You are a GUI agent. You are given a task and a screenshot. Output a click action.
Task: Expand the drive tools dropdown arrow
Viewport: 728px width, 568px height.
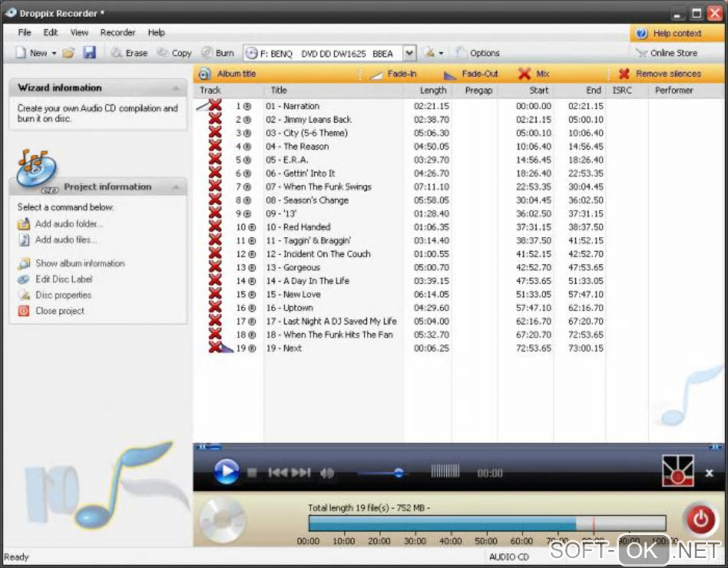(441, 54)
